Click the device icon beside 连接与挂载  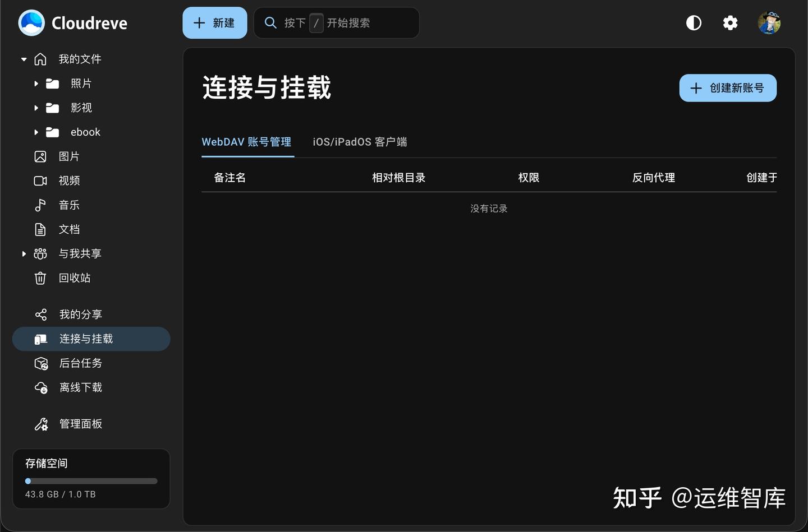(x=41, y=339)
